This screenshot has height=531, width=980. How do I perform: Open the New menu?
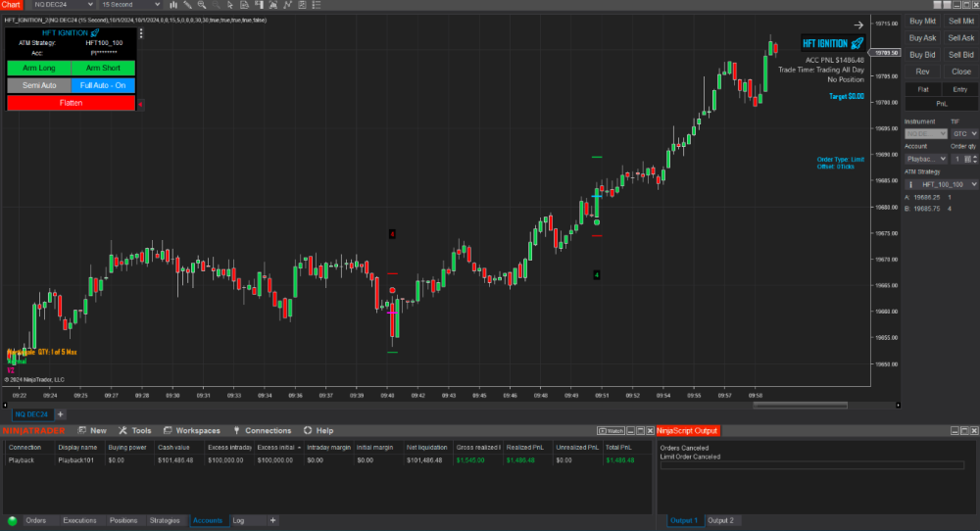(92, 430)
